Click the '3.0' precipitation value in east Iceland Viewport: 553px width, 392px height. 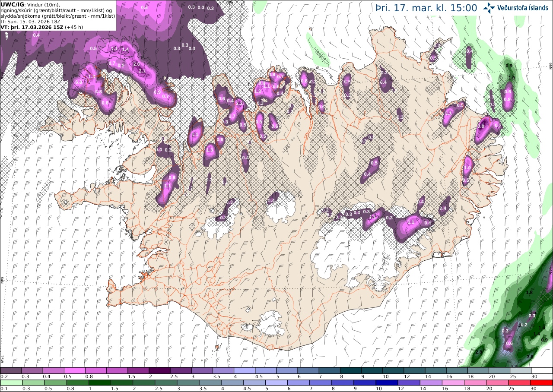[481, 126]
